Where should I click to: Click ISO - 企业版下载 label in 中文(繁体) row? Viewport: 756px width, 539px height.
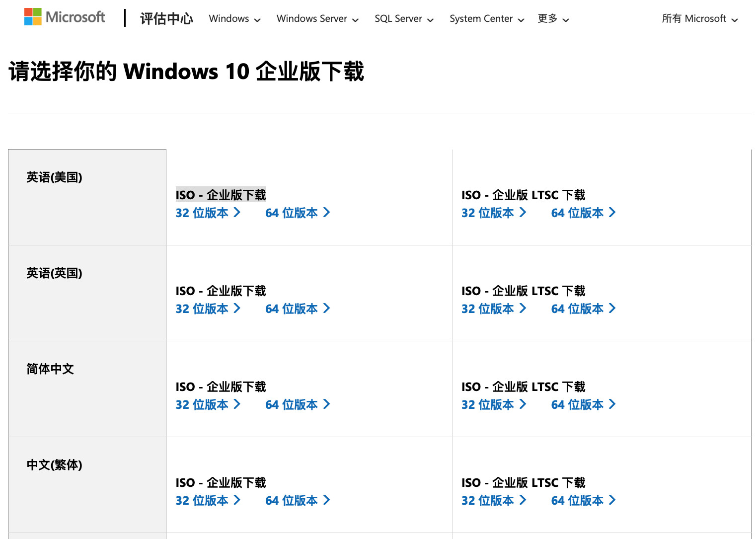click(x=221, y=482)
